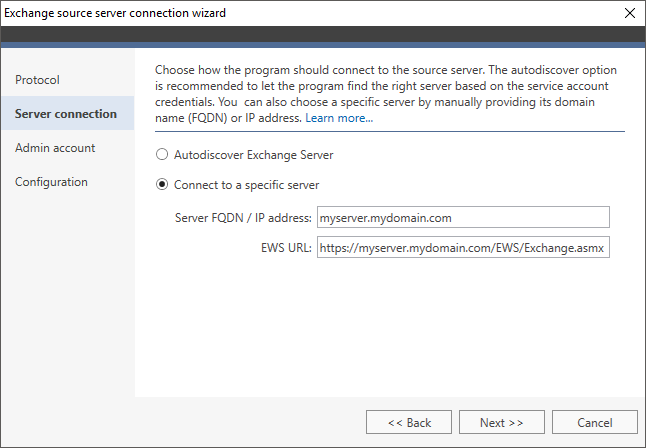Open the Server connection step

coord(68,113)
